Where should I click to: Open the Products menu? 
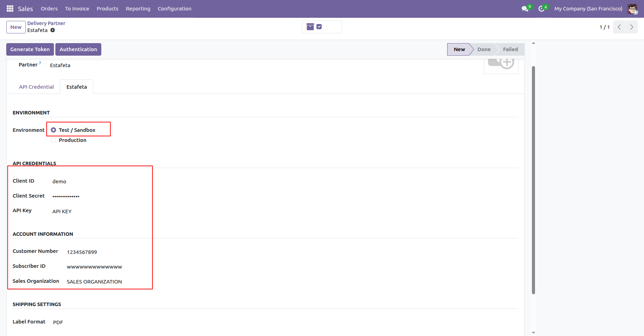pos(108,9)
